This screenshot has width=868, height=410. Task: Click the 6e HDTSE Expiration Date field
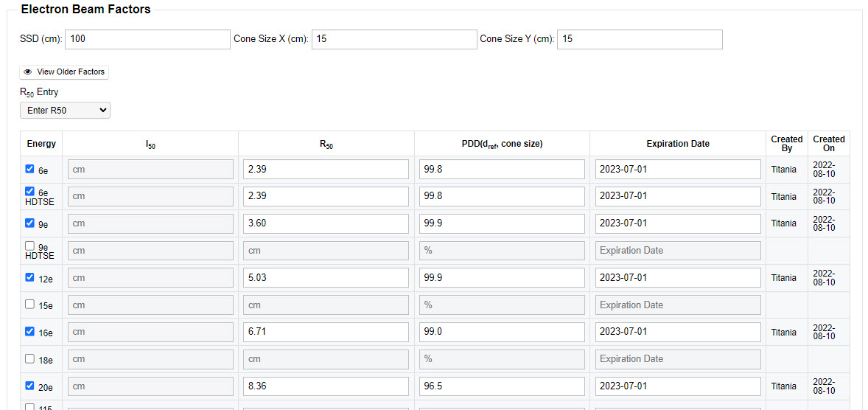(678, 196)
